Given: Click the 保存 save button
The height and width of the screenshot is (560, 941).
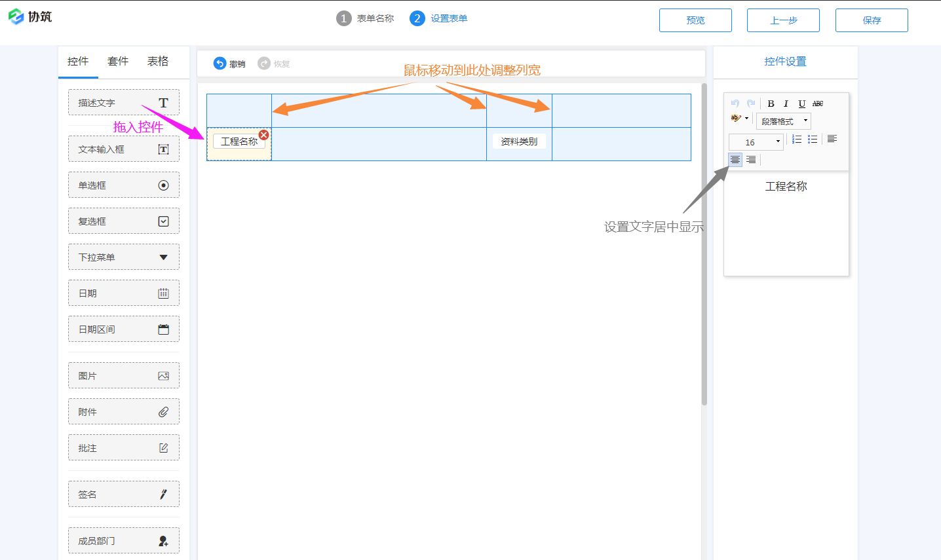Looking at the screenshot, I should point(872,20).
